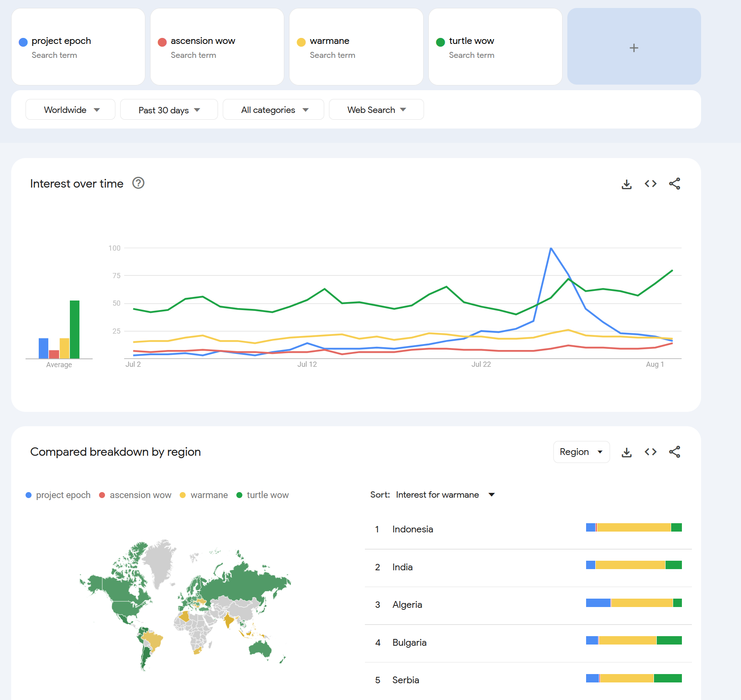Click the Jul 2 date label on axis
Image resolution: width=741 pixels, height=700 pixels.
tap(133, 364)
